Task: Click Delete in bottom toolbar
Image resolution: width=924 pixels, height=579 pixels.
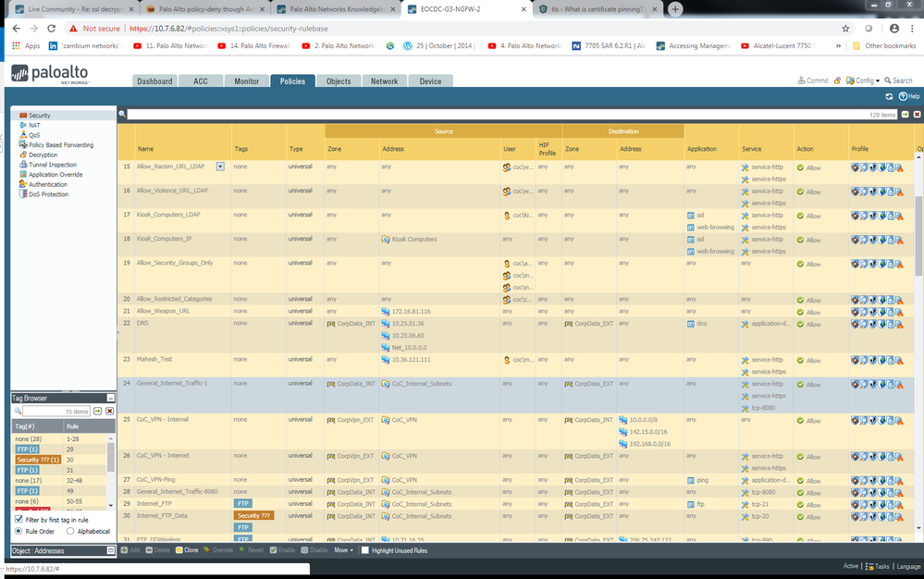Action: click(157, 550)
